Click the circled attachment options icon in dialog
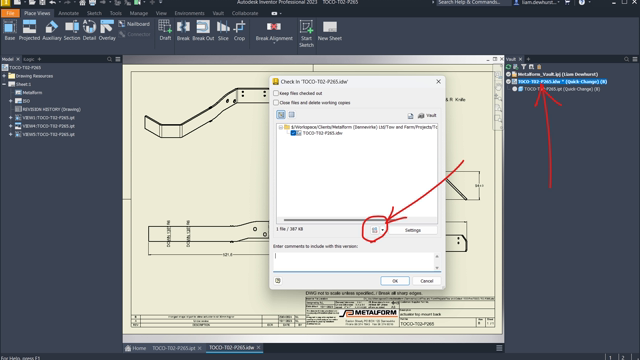This screenshot has height=360, width=640. [x=374, y=230]
